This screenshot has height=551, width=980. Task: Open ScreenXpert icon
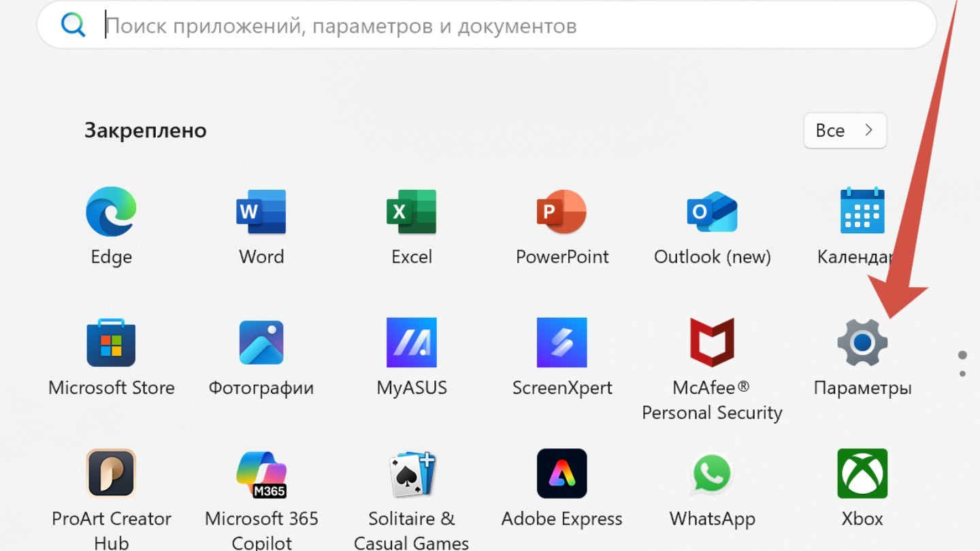[562, 342]
